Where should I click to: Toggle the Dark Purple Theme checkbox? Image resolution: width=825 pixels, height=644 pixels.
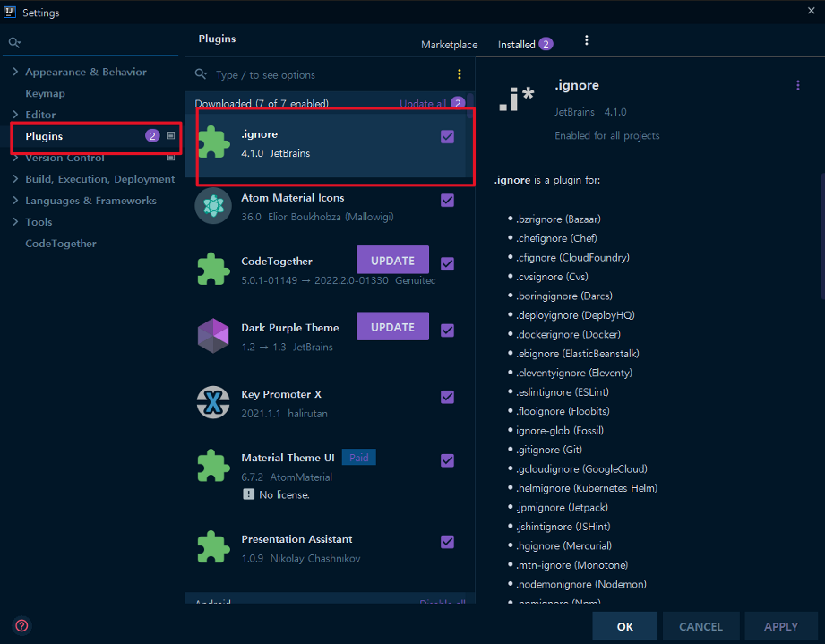447,331
